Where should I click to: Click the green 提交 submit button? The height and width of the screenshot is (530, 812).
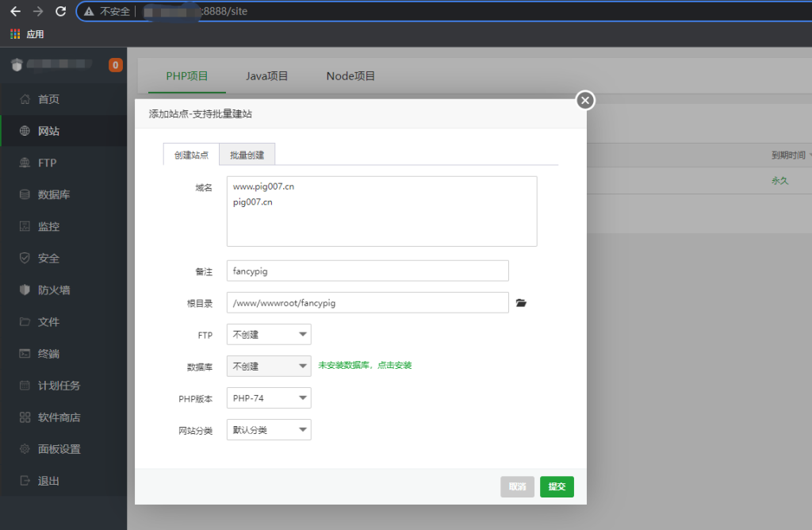pyautogui.click(x=557, y=486)
